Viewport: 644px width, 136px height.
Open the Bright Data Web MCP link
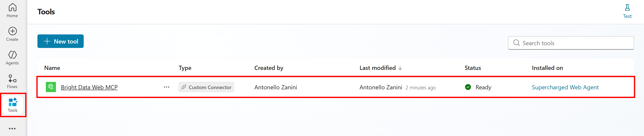tap(89, 87)
